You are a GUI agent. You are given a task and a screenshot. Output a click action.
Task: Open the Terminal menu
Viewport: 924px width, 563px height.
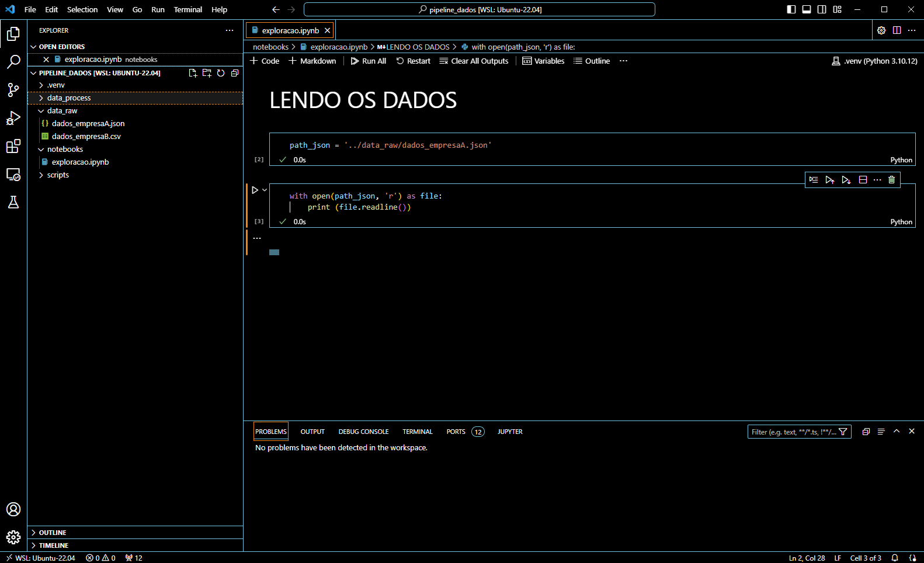coord(187,9)
